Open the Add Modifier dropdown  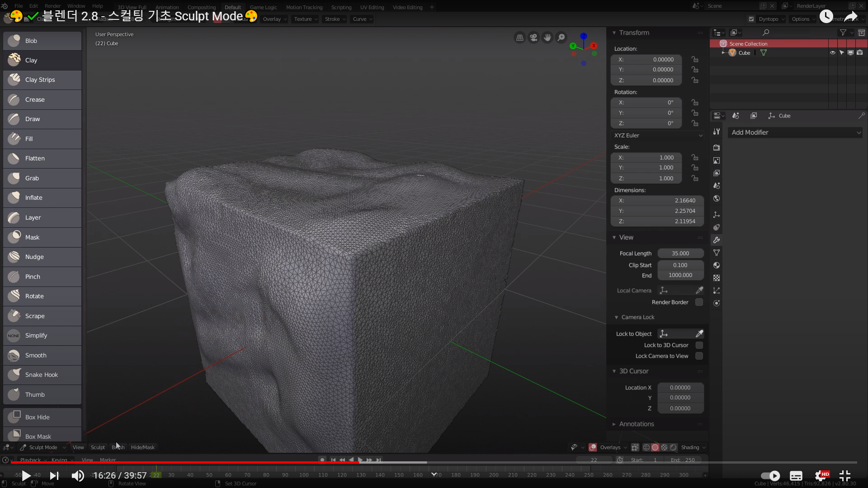click(795, 132)
